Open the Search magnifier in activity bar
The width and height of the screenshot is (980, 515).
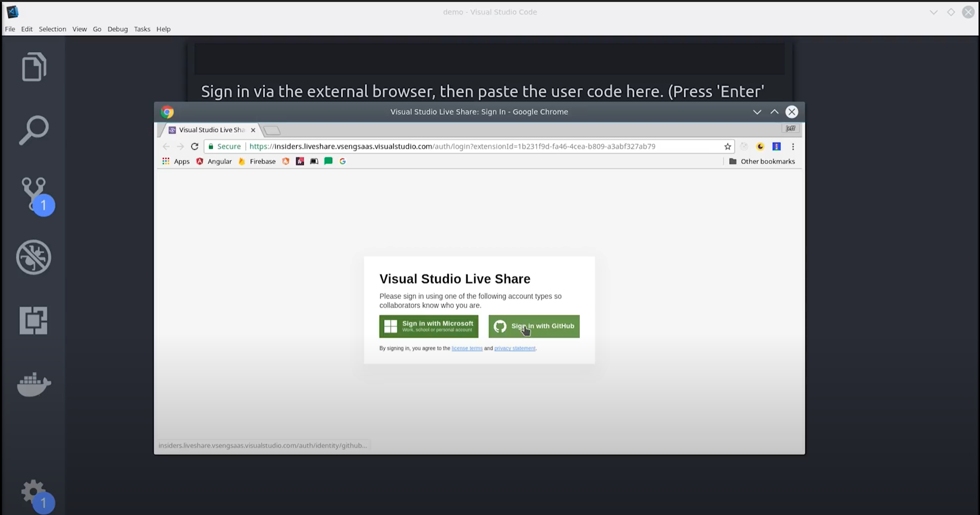(x=34, y=130)
